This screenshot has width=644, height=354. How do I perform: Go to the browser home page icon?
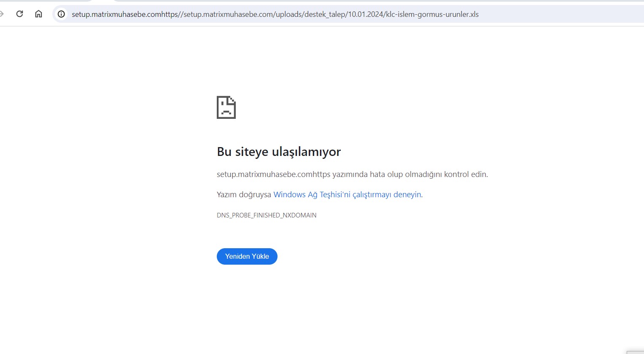click(38, 14)
